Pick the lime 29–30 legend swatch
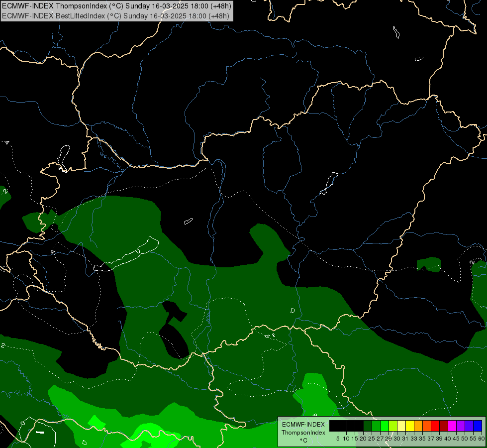 click(x=393, y=426)
